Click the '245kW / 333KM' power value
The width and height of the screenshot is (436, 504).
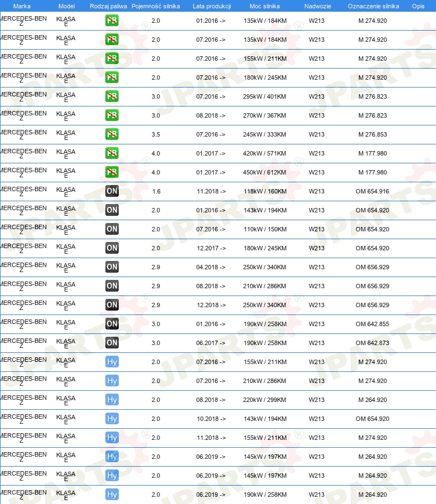(265, 134)
